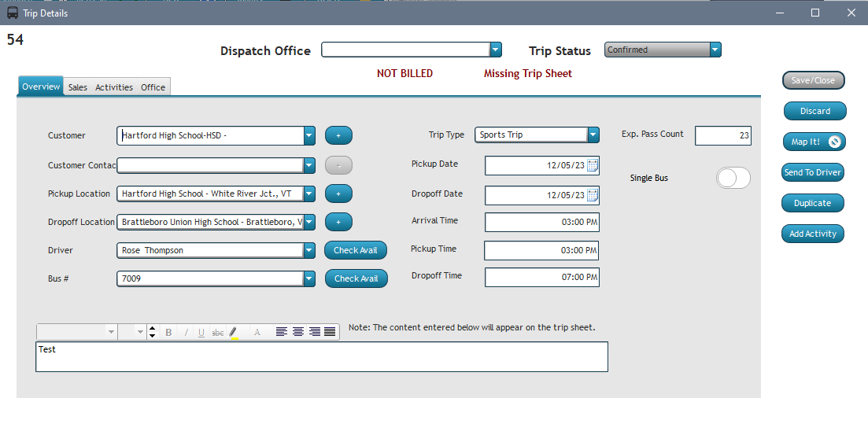
Task: Apply strikethrough in the notes toolbar
Action: [218, 333]
